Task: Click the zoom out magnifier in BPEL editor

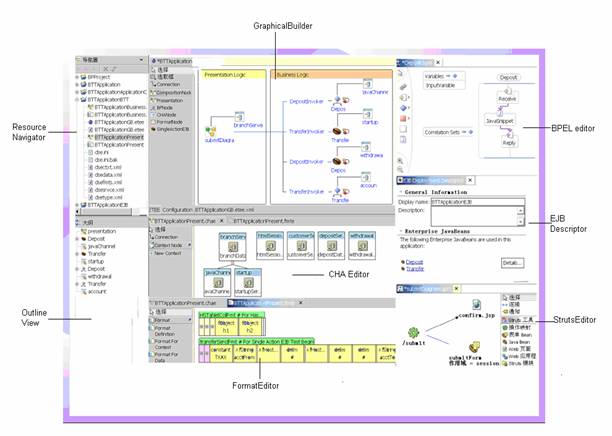Action: [400, 169]
